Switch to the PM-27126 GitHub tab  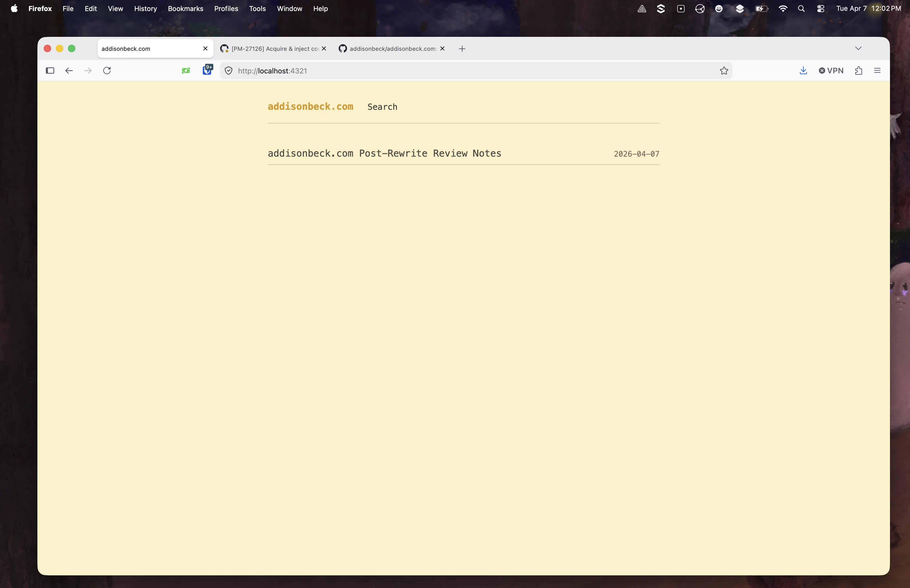pyautogui.click(x=271, y=48)
